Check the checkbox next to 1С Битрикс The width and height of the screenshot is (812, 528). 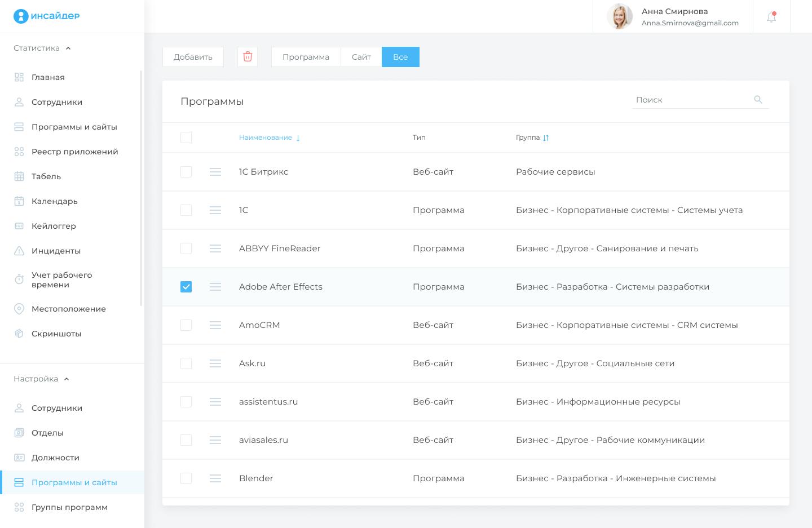(x=186, y=172)
